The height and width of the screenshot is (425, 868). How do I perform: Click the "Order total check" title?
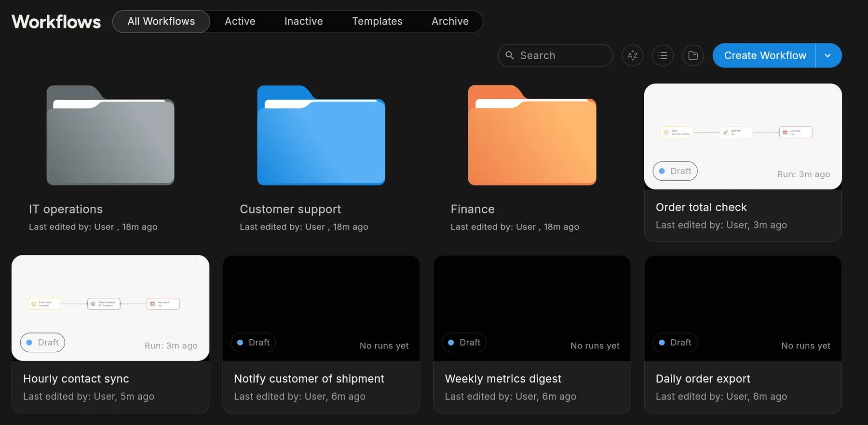(701, 207)
